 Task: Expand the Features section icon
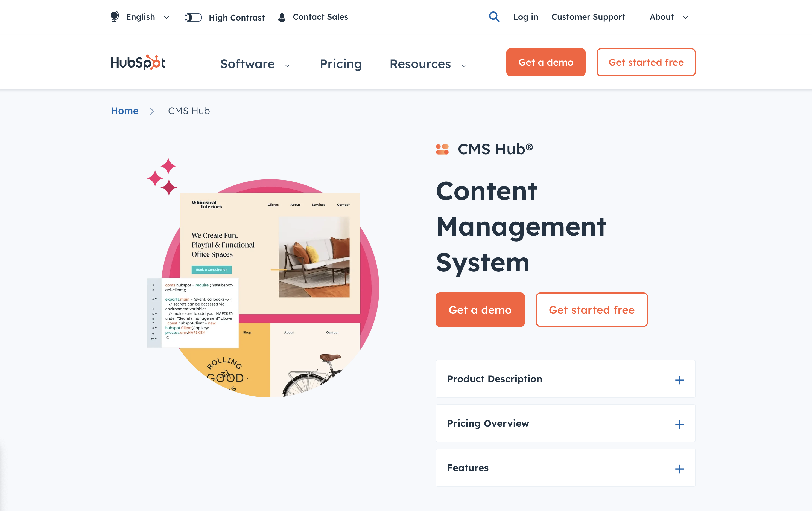pyautogui.click(x=680, y=468)
